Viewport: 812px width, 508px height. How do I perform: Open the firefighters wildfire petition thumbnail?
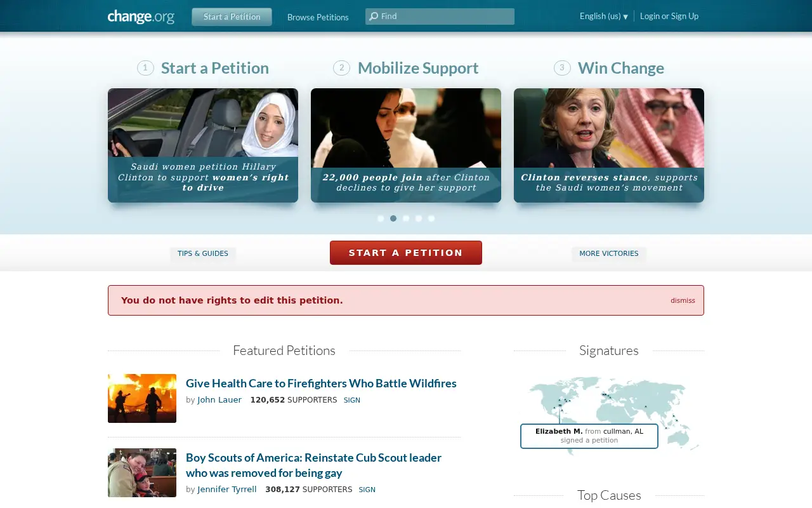[x=142, y=398]
